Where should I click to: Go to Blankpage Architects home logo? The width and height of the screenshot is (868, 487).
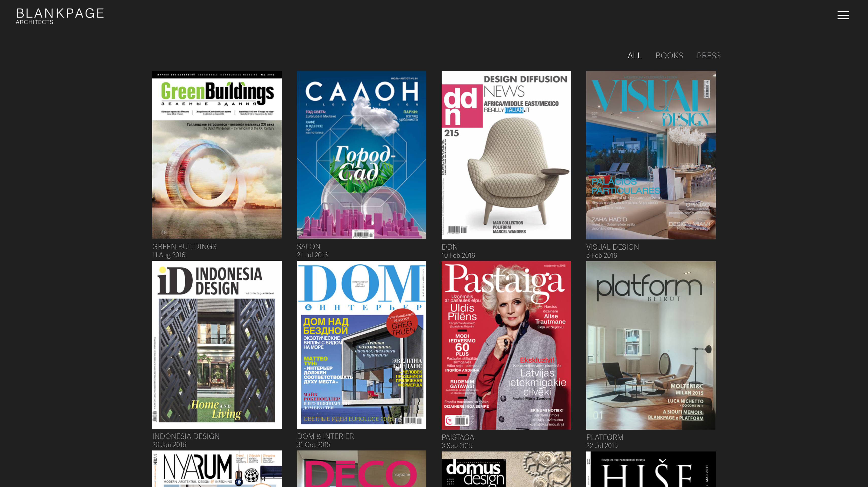[60, 16]
